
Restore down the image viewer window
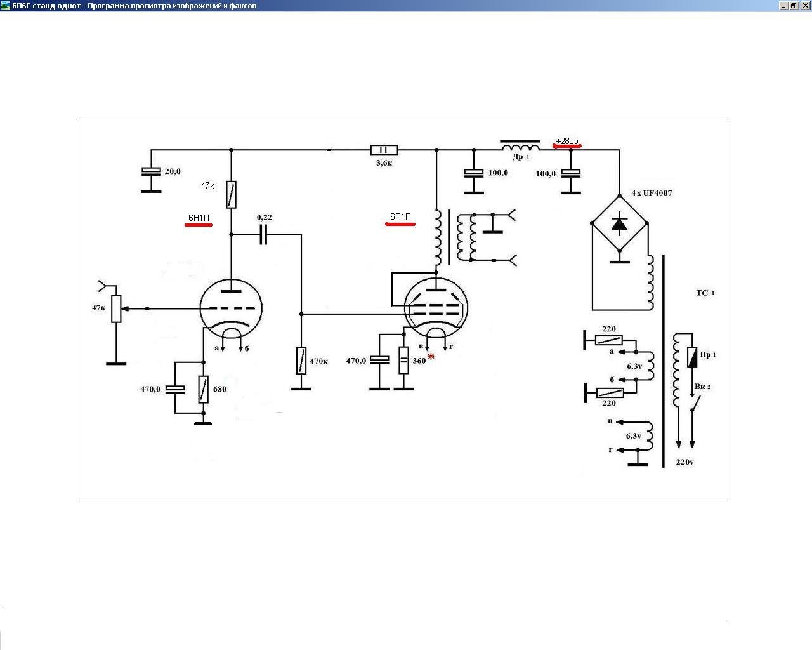[793, 5]
